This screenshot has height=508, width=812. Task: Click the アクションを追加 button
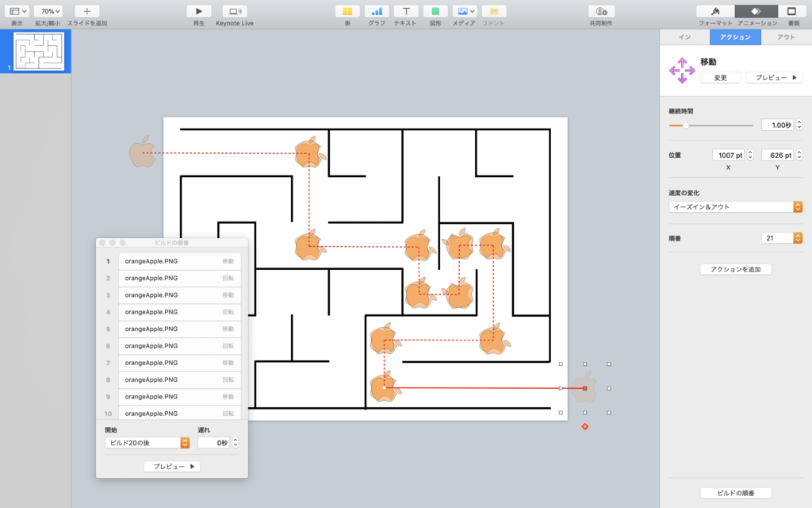click(735, 270)
